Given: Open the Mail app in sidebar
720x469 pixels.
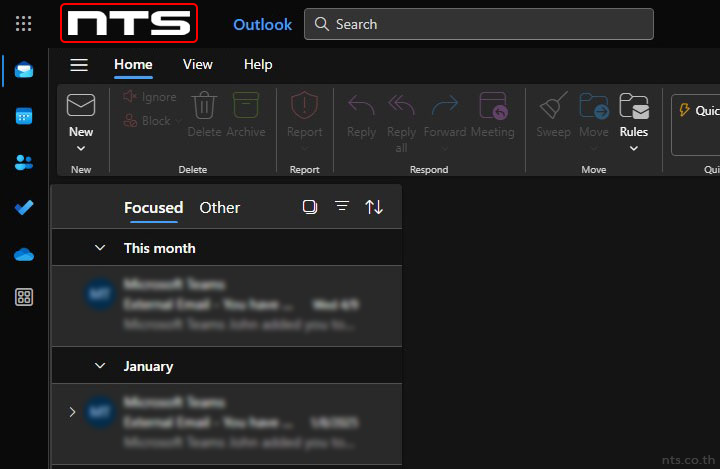Looking at the screenshot, I should [x=24, y=70].
